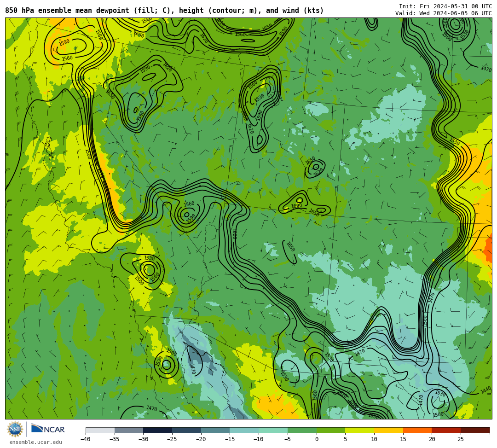This screenshot has width=497, height=448.
Task: Click the colorbar tick label 10
Action: click(374, 439)
